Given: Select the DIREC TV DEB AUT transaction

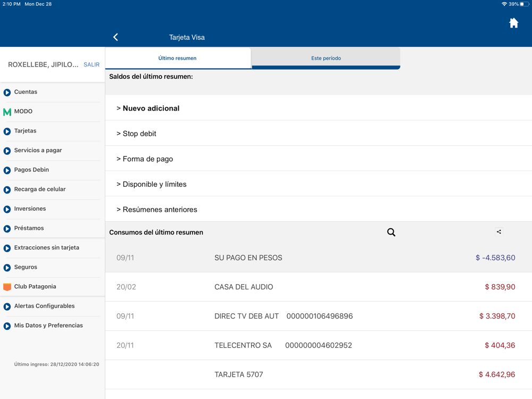Looking at the screenshot, I should pos(318,316).
